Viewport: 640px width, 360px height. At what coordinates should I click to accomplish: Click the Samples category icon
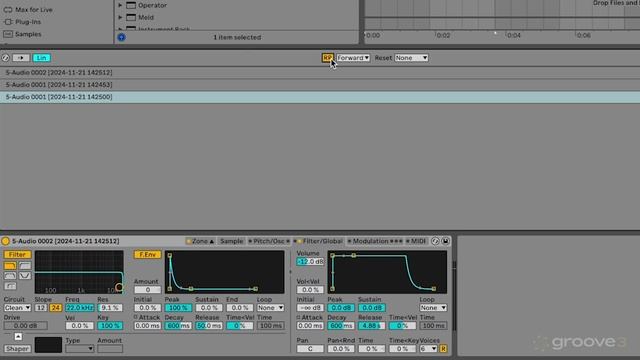click(8, 34)
